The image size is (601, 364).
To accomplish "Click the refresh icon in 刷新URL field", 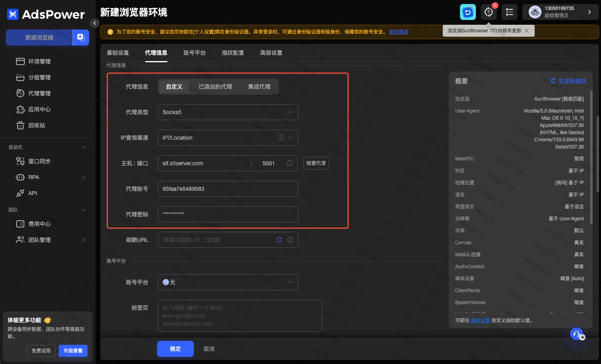I will pos(279,240).
